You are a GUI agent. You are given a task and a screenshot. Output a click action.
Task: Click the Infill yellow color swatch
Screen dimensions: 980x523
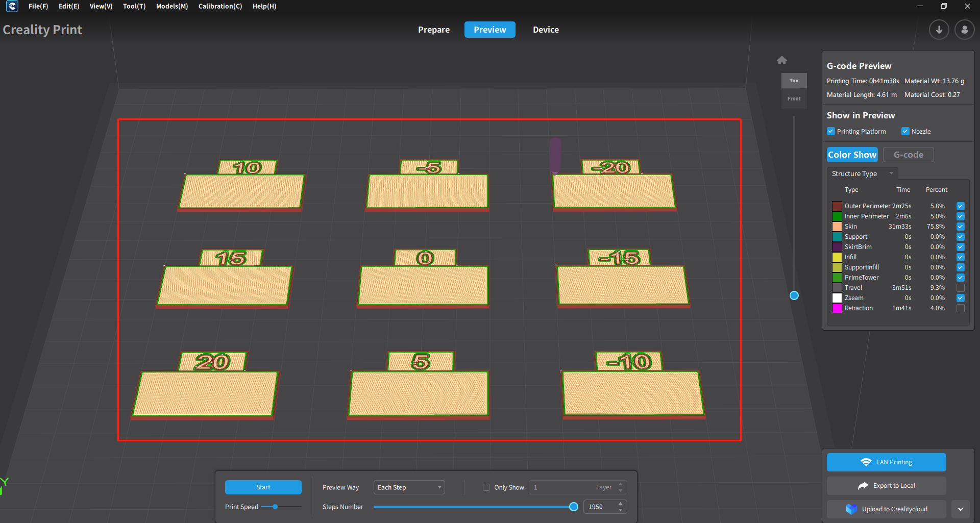point(837,257)
